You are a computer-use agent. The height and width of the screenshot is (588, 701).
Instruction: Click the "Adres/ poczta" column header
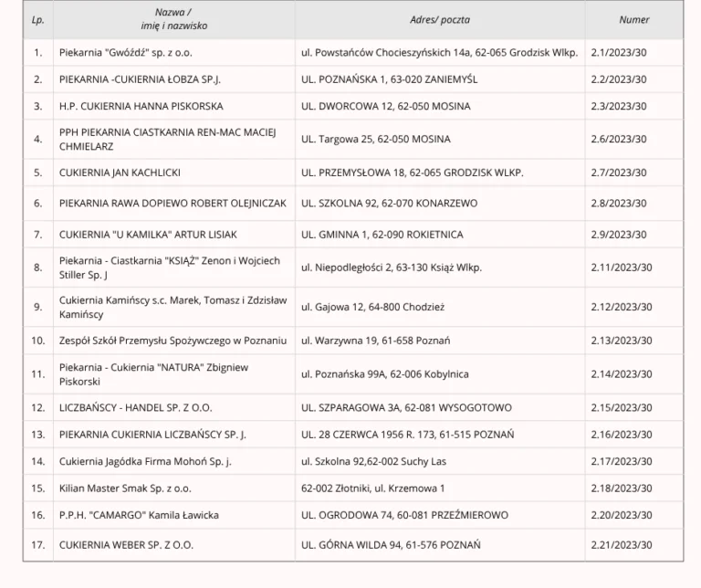440,19
